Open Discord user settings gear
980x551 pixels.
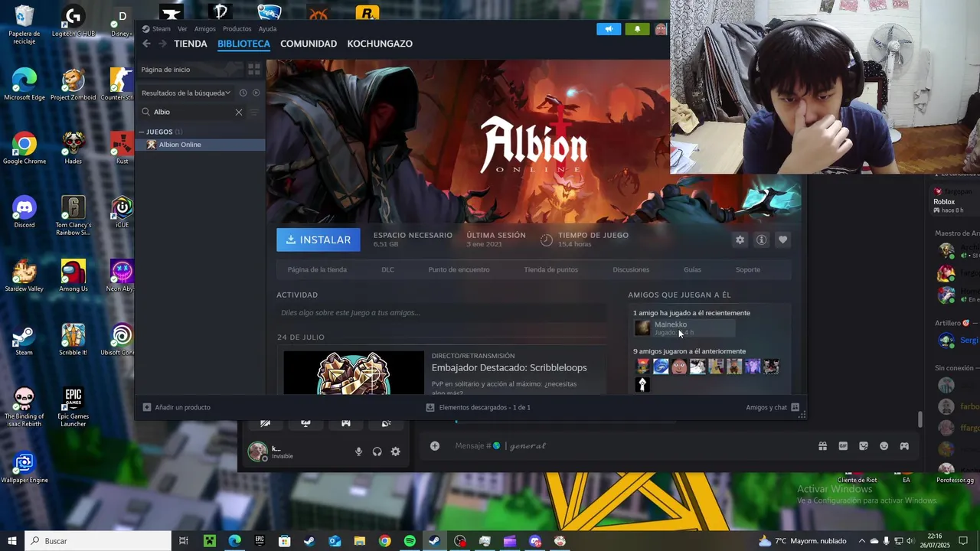coord(395,452)
